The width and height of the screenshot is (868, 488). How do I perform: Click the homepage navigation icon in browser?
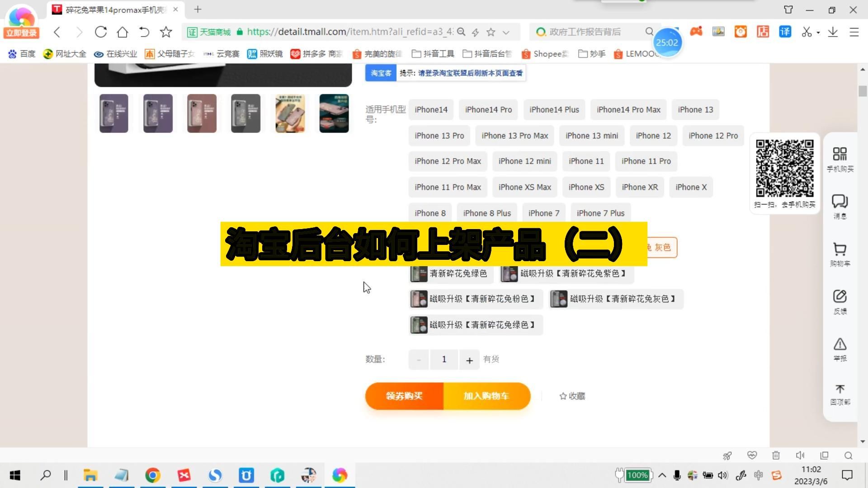click(122, 32)
